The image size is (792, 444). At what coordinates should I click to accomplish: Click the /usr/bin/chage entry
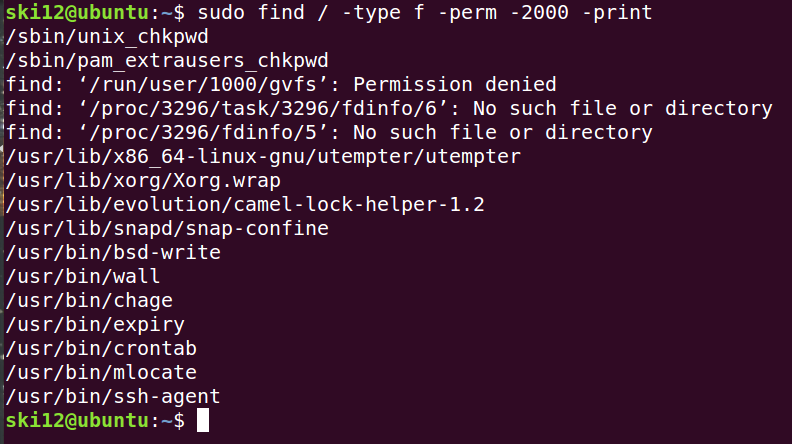tap(89, 301)
